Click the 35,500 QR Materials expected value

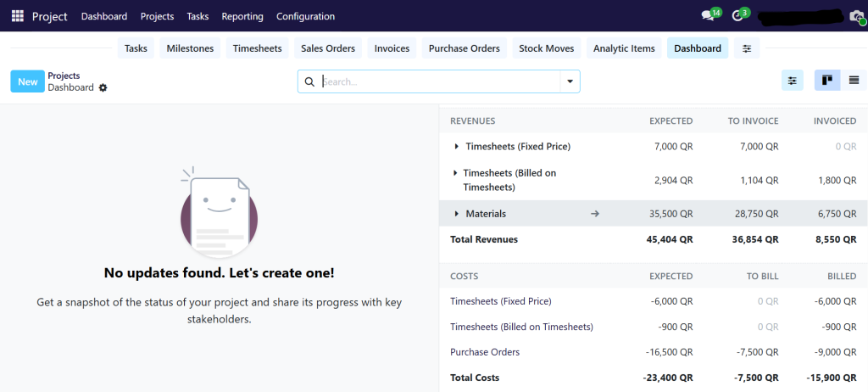point(670,214)
